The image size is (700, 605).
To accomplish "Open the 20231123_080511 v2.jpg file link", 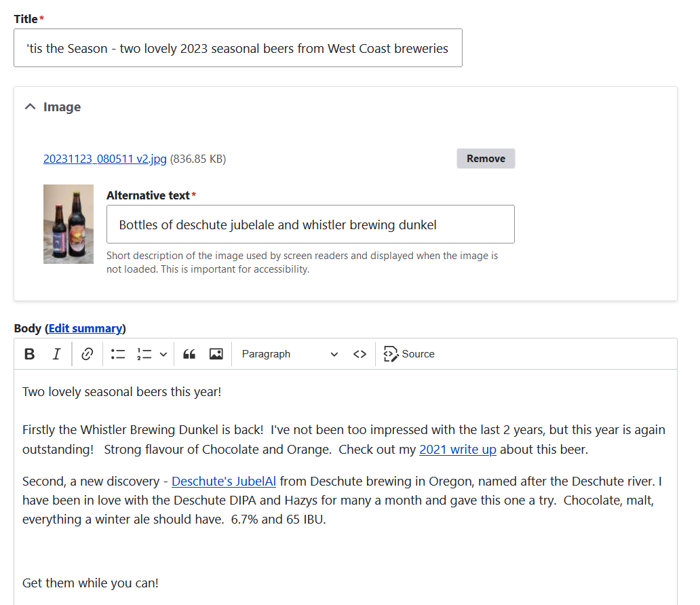I will pos(105,159).
